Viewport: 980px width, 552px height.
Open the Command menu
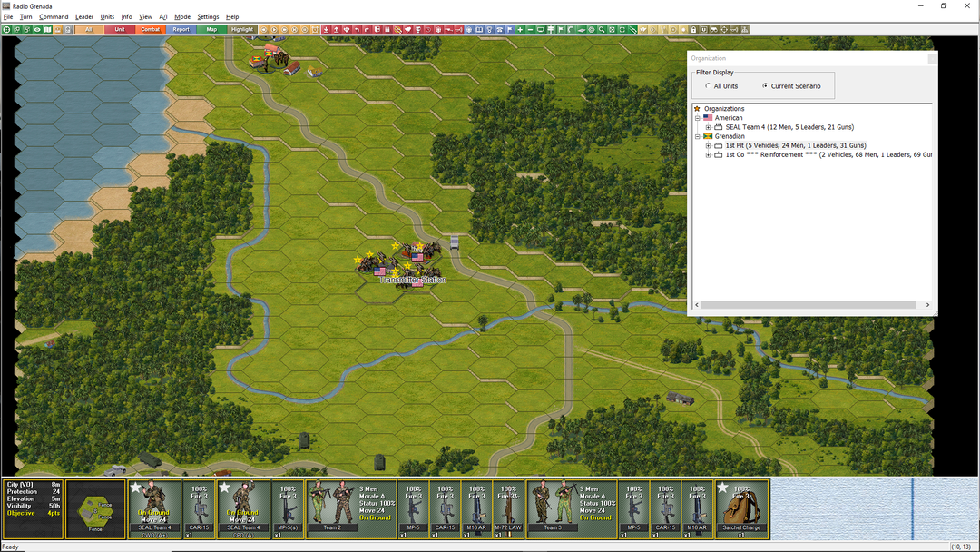click(x=54, y=17)
